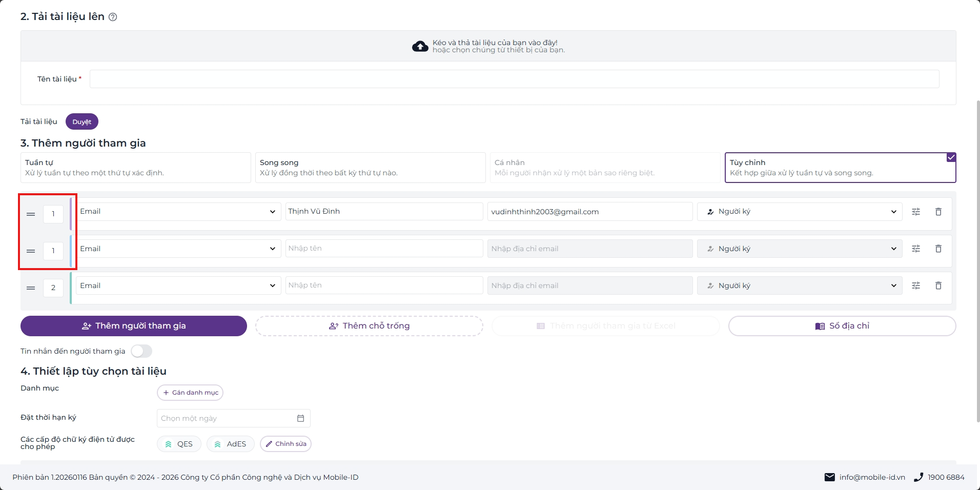Delete the participant row numbered 2

938,285
